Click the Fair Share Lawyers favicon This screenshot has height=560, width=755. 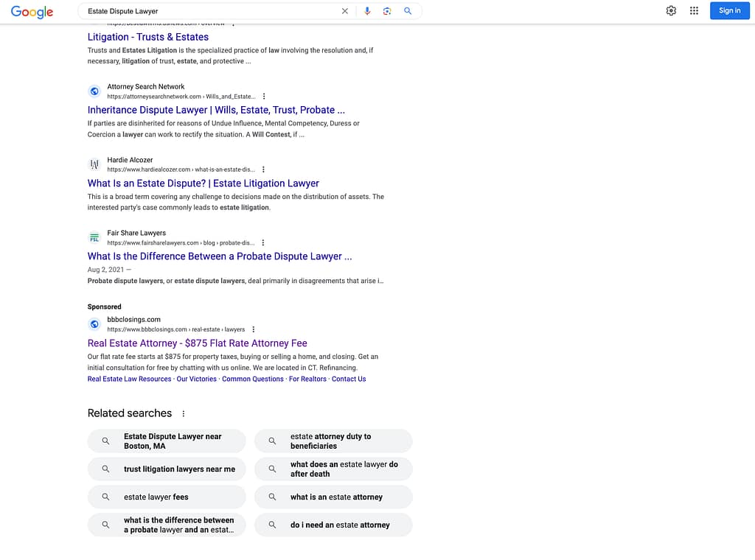pos(94,237)
